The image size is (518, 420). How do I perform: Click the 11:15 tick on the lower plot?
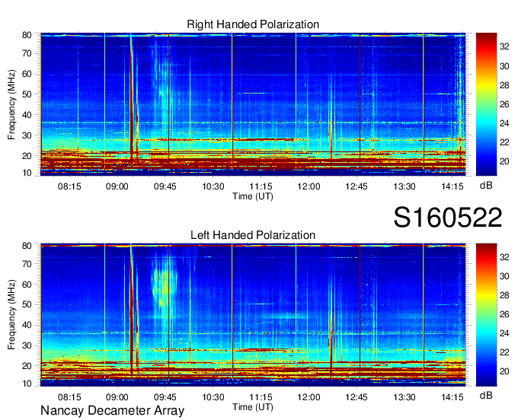pos(261,397)
